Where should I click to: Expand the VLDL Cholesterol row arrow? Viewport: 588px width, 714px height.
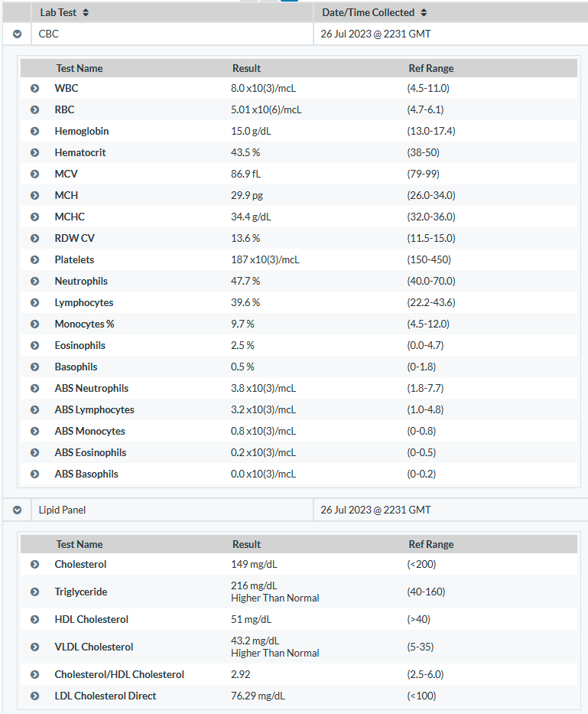pyautogui.click(x=34, y=647)
